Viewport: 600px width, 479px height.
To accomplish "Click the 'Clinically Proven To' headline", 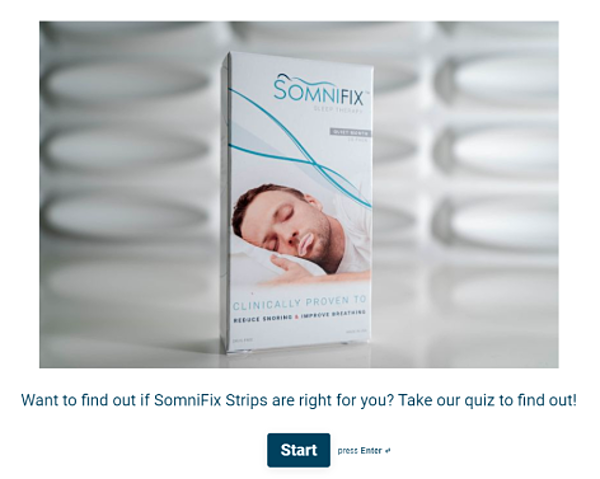I will click(x=300, y=303).
